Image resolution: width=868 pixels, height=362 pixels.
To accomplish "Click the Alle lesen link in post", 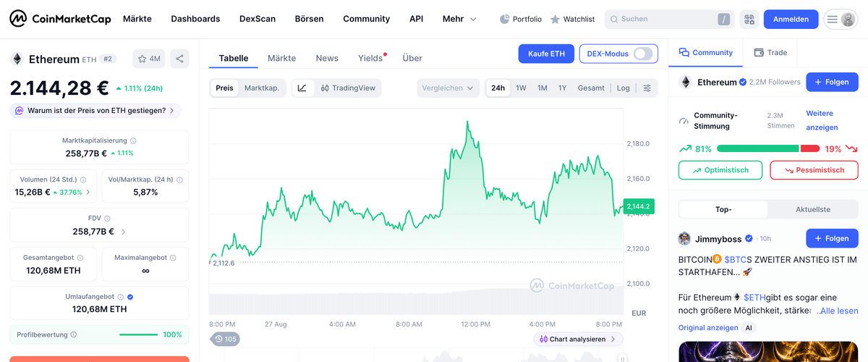I will [x=838, y=311].
